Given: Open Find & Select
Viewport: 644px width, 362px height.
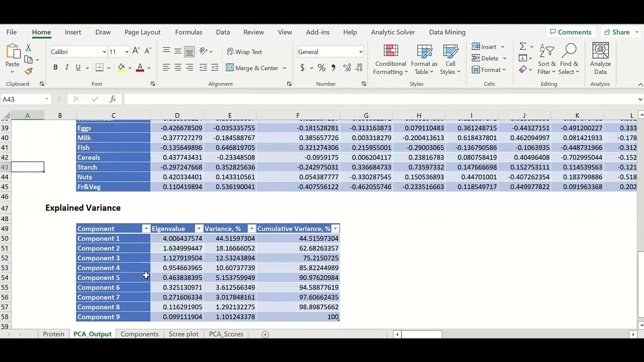Looking at the screenshot, I should [x=569, y=60].
